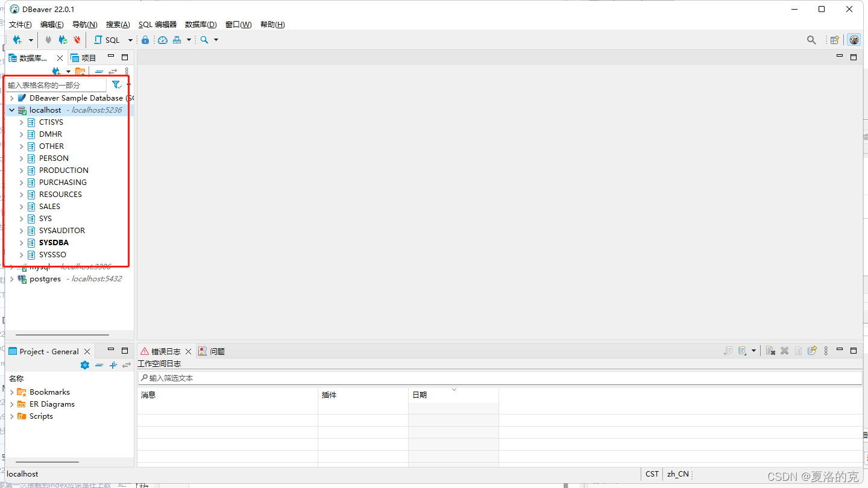Open the New Connection dropdown arrow in main toolbar

click(x=31, y=40)
